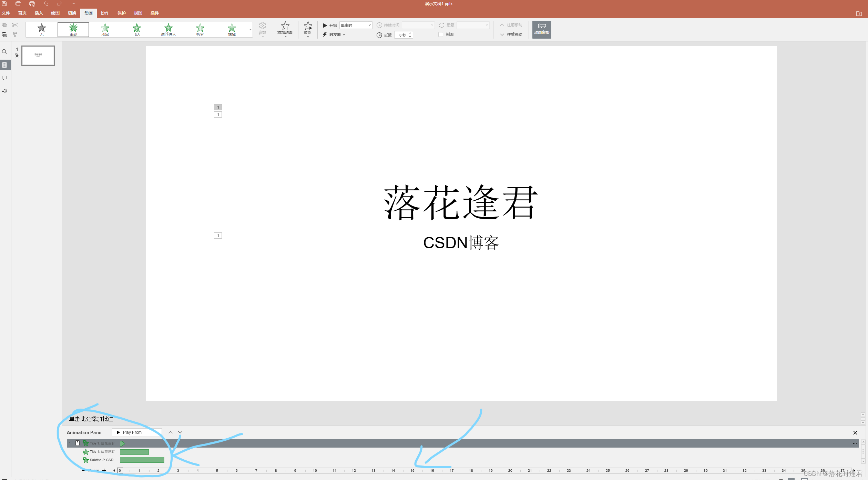Switch to the 切换 transitions tab
Viewport: 868px width, 480px height.
72,13
